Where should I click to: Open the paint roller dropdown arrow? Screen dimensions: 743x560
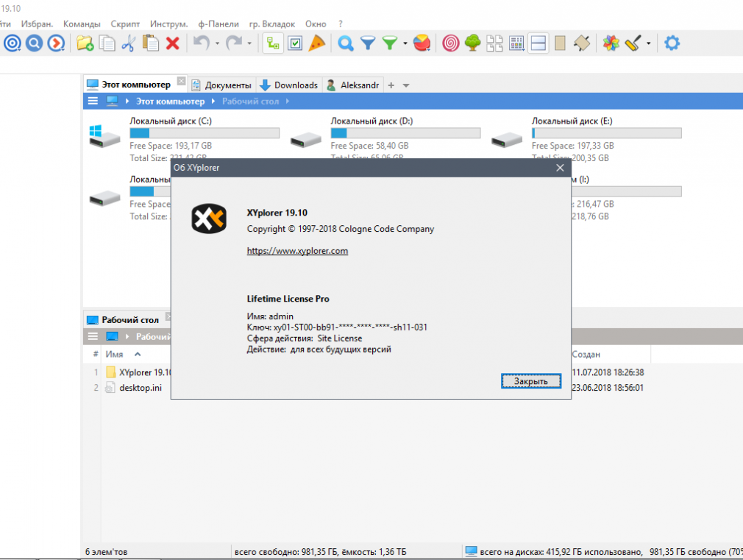click(x=649, y=43)
